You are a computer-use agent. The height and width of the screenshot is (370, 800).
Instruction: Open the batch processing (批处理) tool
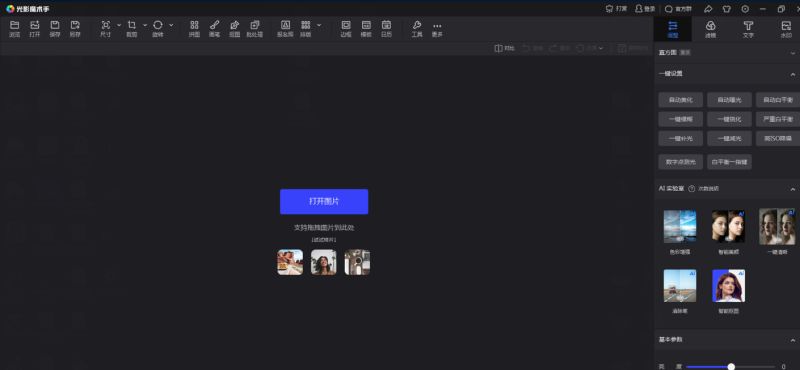pyautogui.click(x=255, y=29)
